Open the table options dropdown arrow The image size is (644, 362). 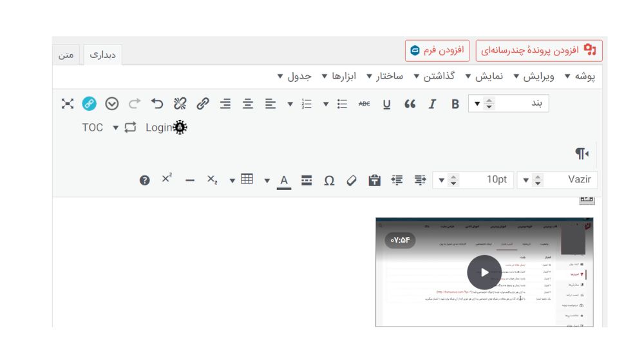click(x=232, y=180)
